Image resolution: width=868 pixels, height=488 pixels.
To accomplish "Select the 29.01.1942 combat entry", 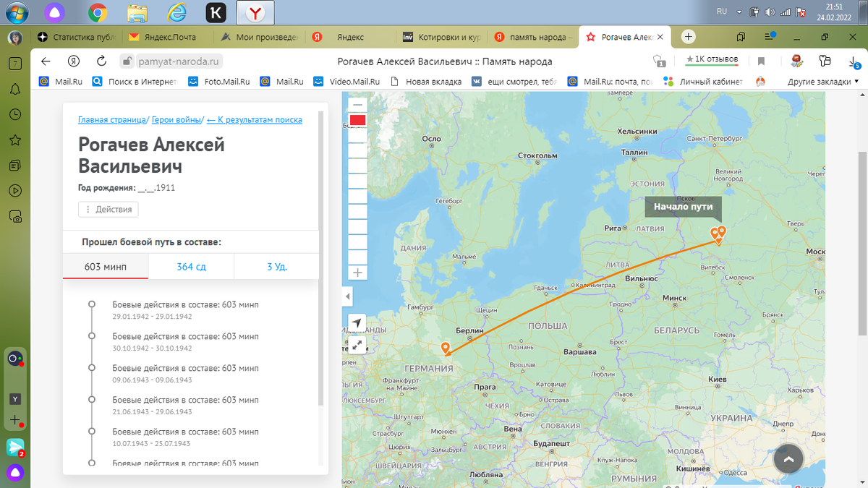I will tap(185, 310).
